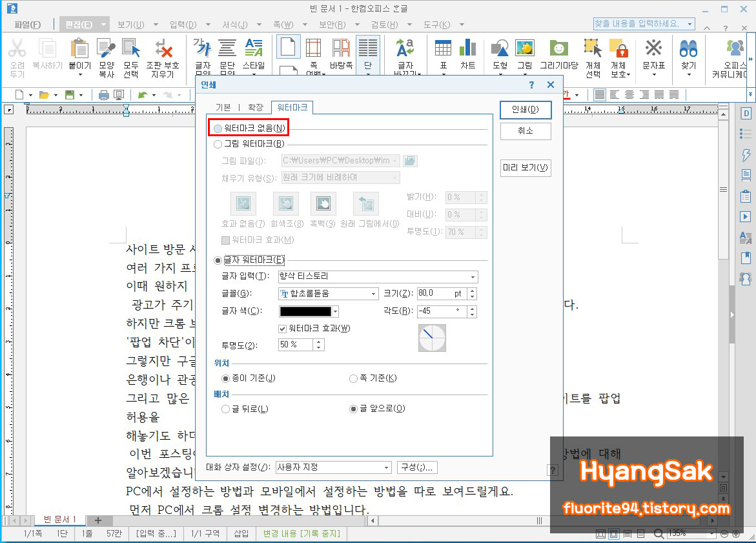The height and width of the screenshot is (543, 756).
Task: Open the 대화 상자 설정 dropdown
Action: tap(386, 467)
